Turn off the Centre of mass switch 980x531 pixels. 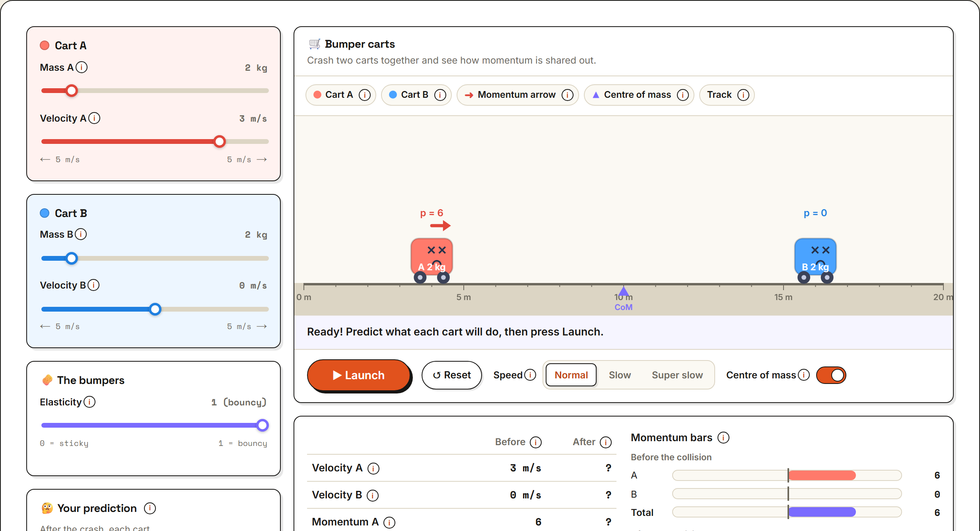(x=831, y=375)
